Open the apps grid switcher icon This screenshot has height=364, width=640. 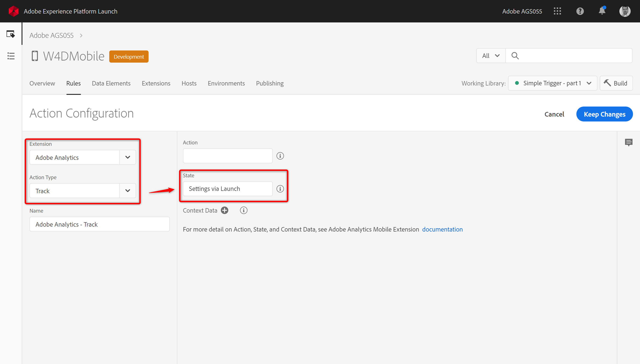click(x=557, y=11)
